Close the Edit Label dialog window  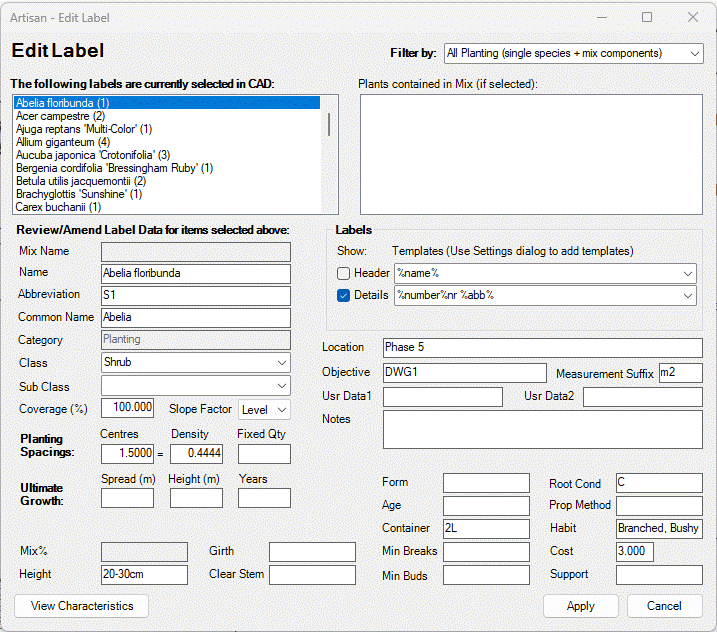(693, 17)
